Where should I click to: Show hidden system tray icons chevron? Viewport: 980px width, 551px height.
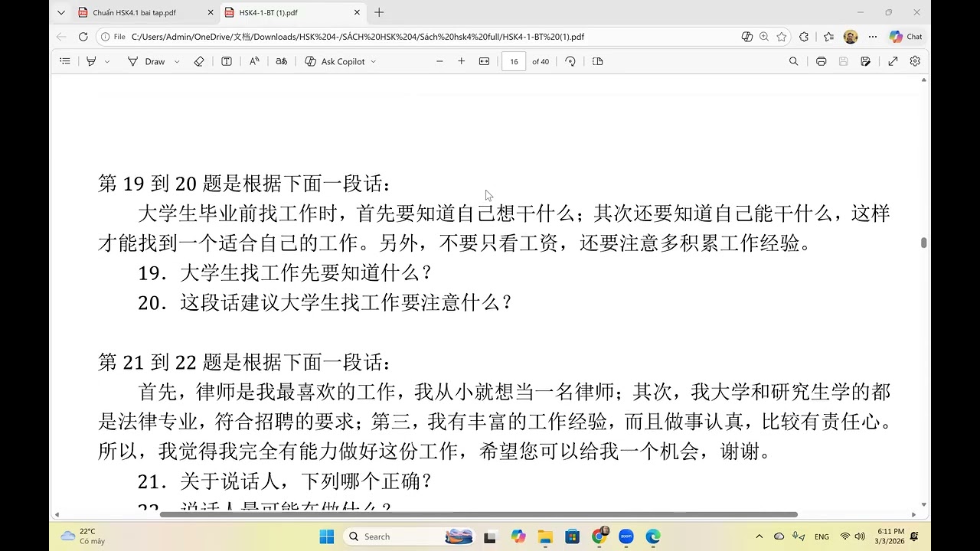(759, 536)
